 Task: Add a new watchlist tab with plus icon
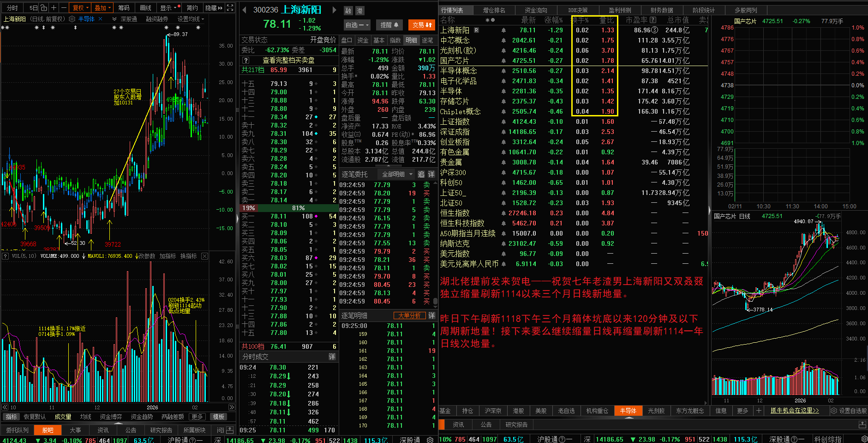759,411
